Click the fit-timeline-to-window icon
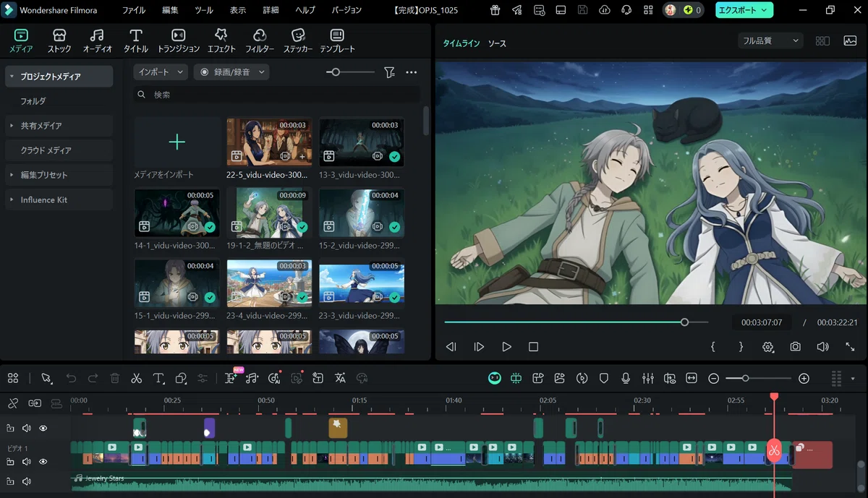868x498 pixels. [x=692, y=378]
